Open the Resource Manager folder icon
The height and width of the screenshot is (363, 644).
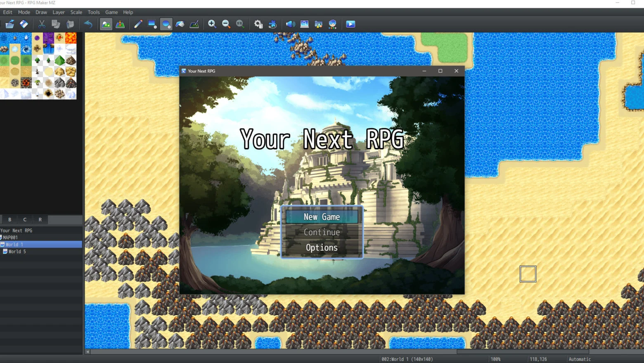(x=318, y=24)
